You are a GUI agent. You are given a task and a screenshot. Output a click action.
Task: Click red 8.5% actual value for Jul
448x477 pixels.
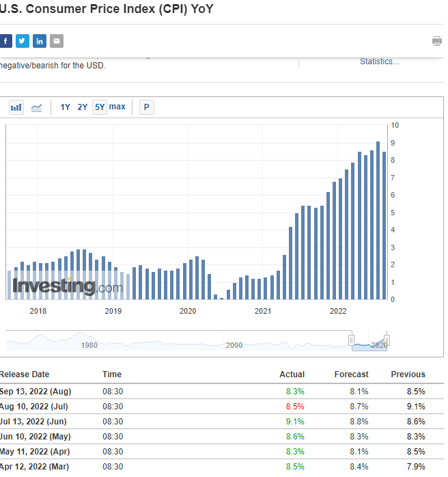(295, 407)
